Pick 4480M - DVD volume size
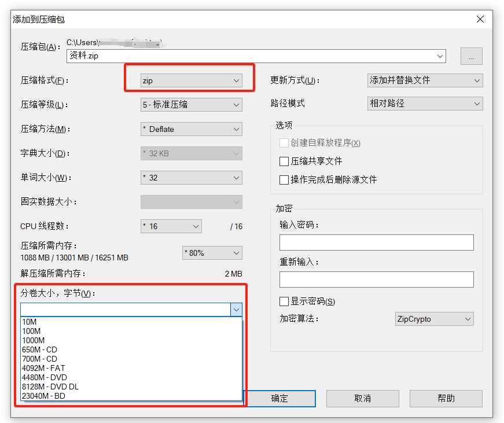This screenshot has height=423, width=504. pos(131,378)
